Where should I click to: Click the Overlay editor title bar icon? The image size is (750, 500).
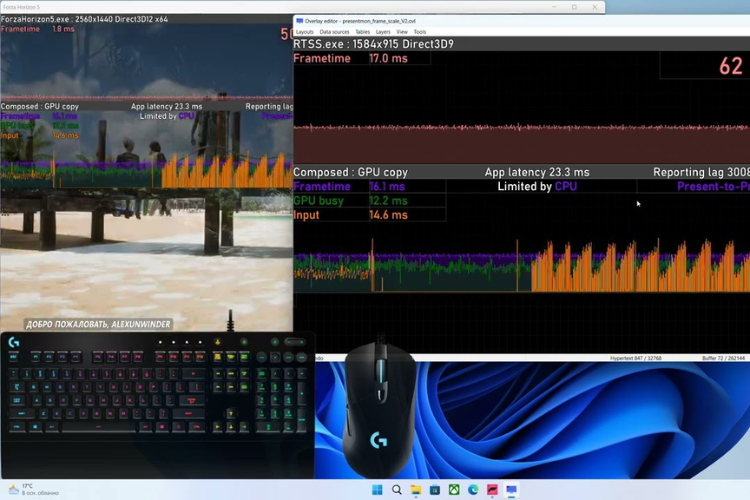click(300, 20)
